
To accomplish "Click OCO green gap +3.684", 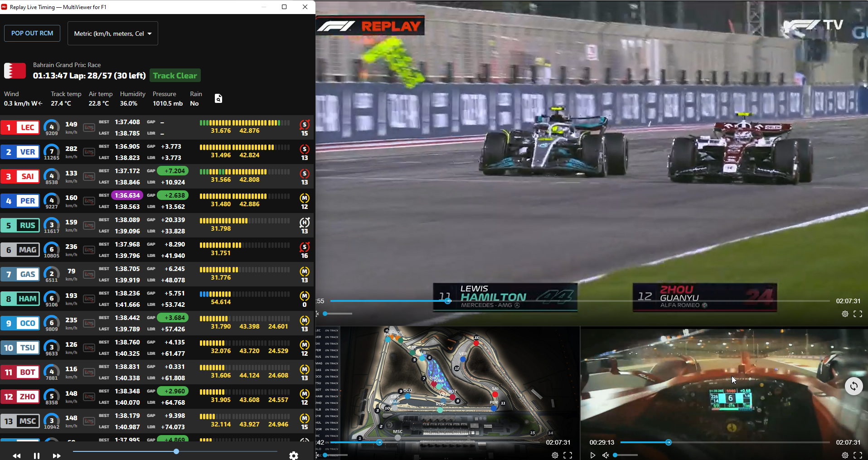I will click(x=173, y=318).
